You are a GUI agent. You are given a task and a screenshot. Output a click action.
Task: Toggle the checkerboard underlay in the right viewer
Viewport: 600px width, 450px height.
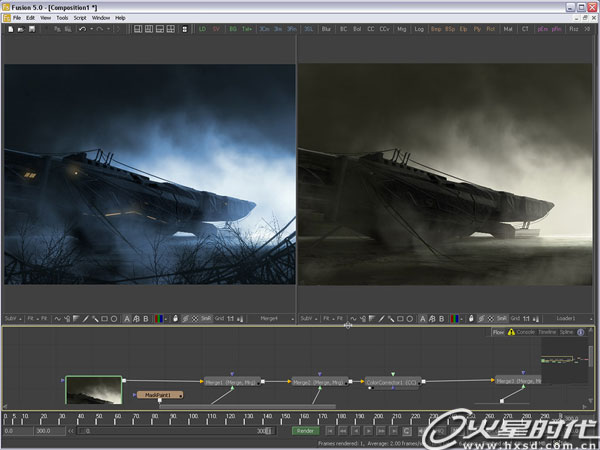491,318
